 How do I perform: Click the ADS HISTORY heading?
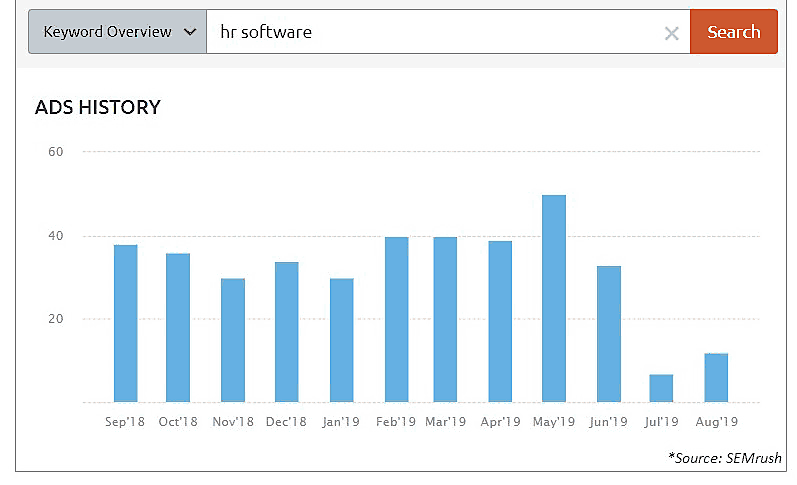coord(98,108)
